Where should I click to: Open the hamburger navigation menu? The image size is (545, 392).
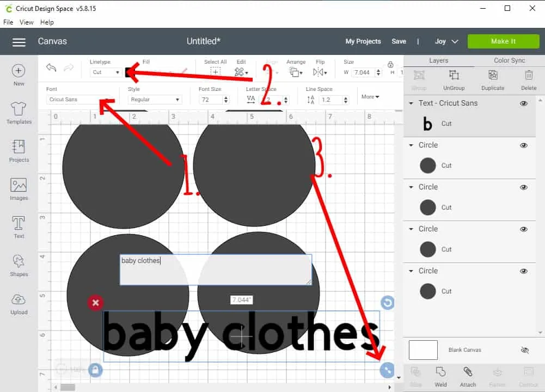pyautogui.click(x=19, y=42)
